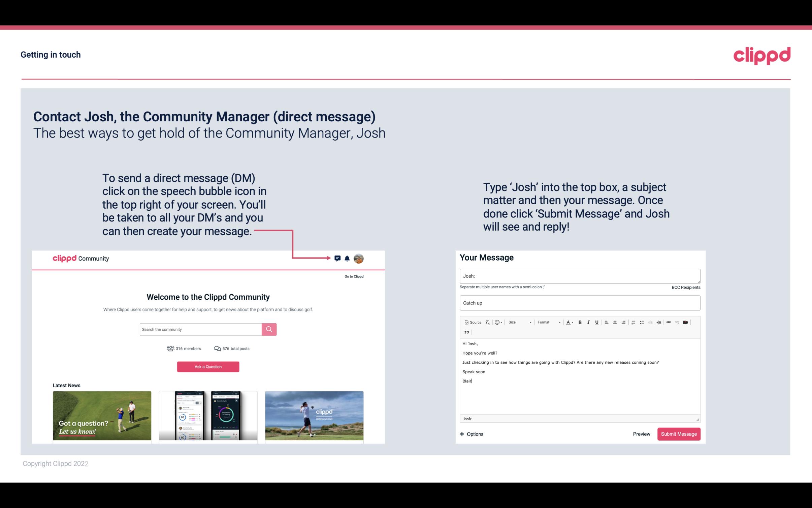Click the Ask a Question button
The width and height of the screenshot is (812, 508).
point(207,366)
